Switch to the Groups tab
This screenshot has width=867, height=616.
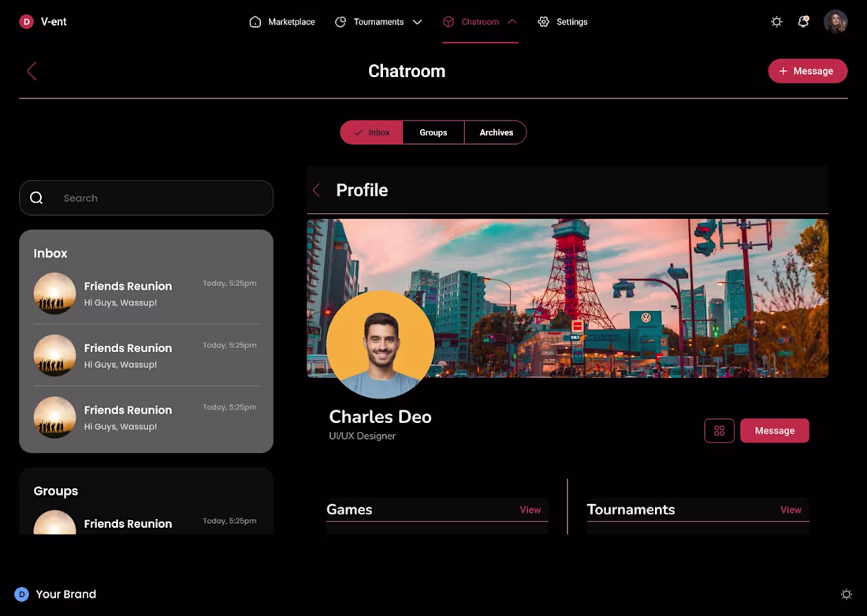(x=433, y=132)
